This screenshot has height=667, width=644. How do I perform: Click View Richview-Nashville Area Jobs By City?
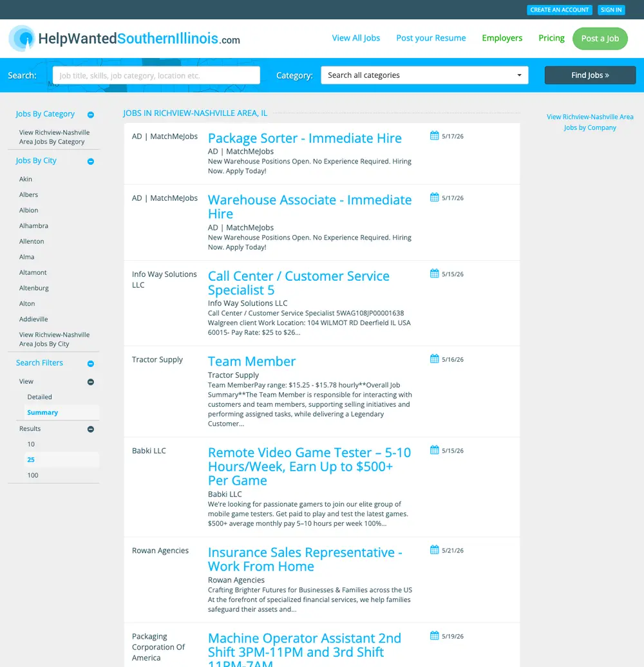[x=55, y=339]
